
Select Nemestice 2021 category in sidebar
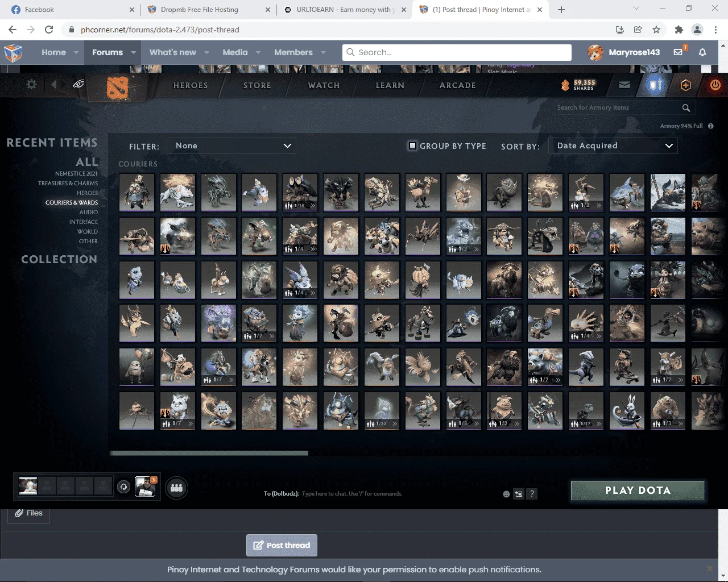coord(76,173)
